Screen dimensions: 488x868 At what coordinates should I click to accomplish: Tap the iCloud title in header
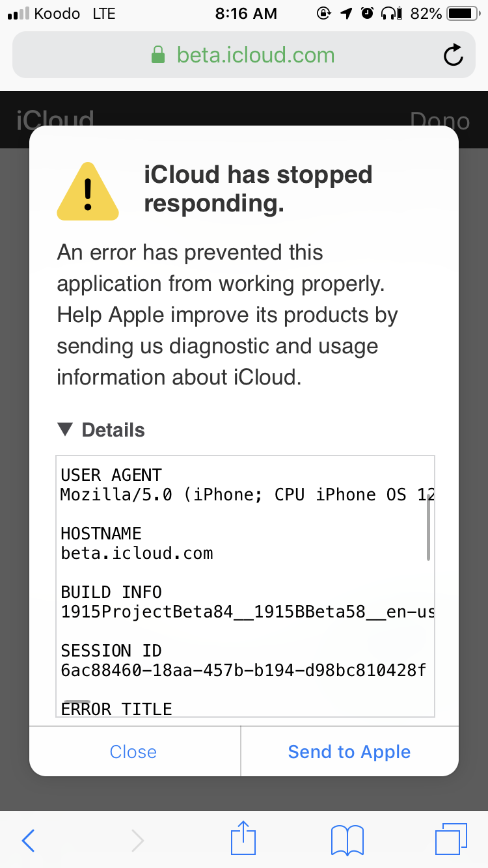pyautogui.click(x=55, y=120)
